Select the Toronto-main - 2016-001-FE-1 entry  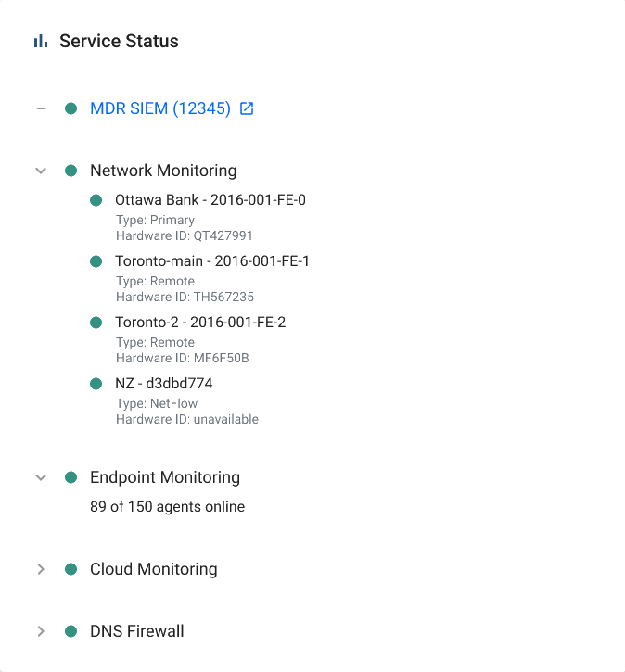click(212, 261)
